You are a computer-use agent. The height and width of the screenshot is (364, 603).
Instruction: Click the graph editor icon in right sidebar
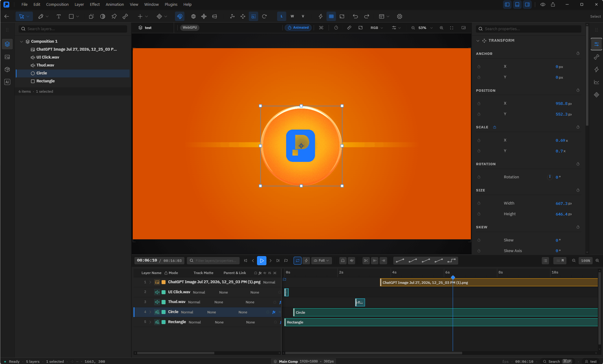click(x=597, y=82)
